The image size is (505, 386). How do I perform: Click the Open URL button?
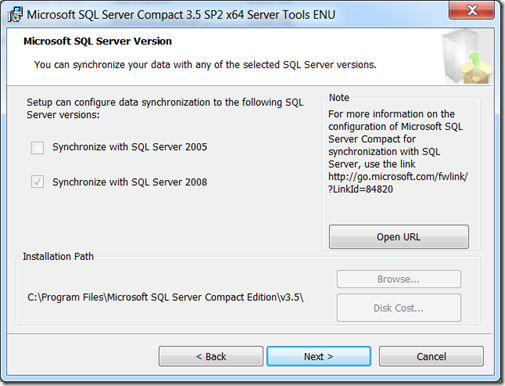(x=399, y=237)
